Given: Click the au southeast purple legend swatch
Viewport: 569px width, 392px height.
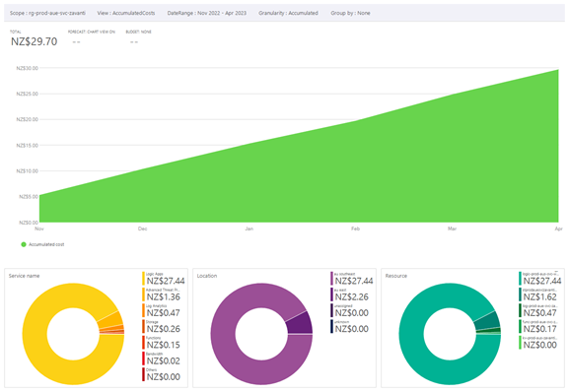Looking at the screenshot, I should (x=331, y=278).
